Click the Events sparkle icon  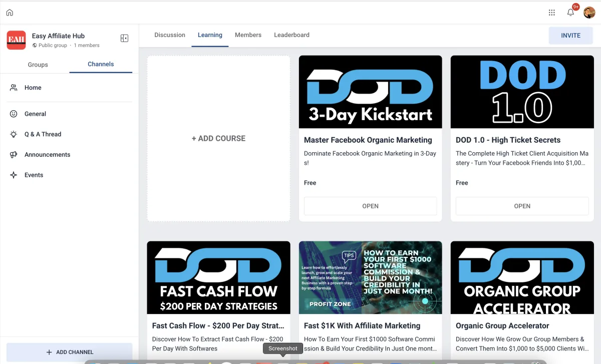pyautogui.click(x=14, y=175)
